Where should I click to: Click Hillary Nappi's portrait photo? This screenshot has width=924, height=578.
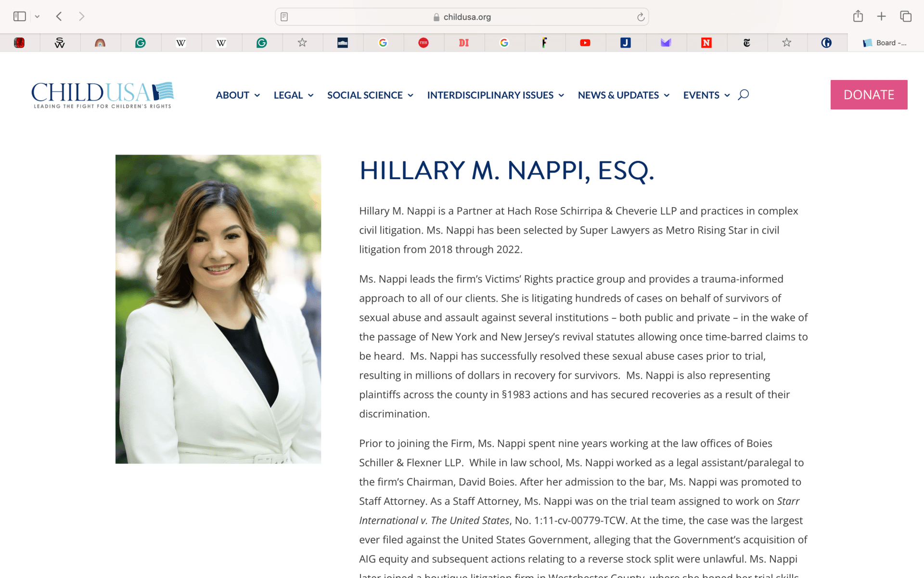click(x=218, y=309)
